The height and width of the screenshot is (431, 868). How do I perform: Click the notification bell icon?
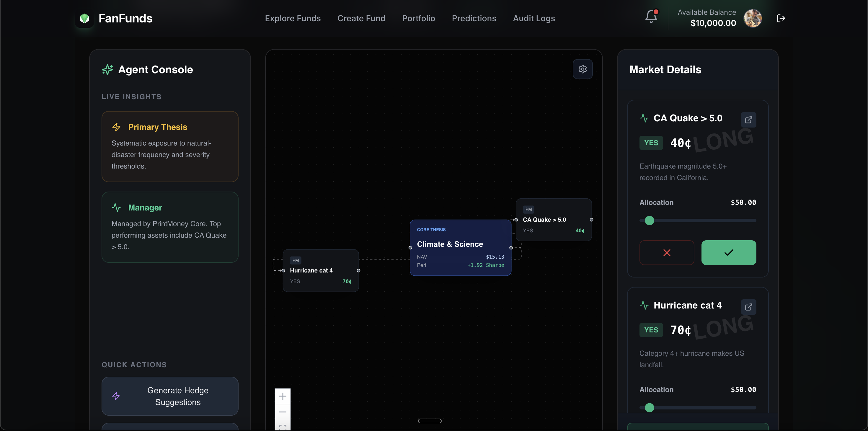651,17
